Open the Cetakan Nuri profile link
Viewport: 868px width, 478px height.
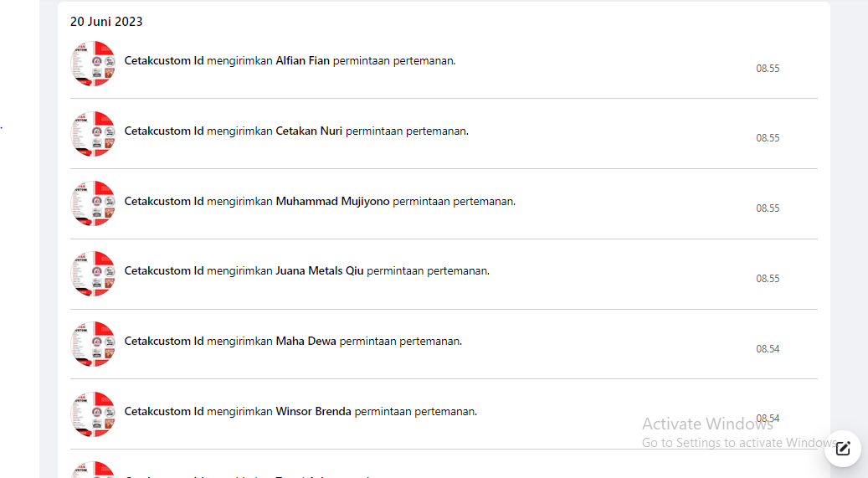[309, 131]
